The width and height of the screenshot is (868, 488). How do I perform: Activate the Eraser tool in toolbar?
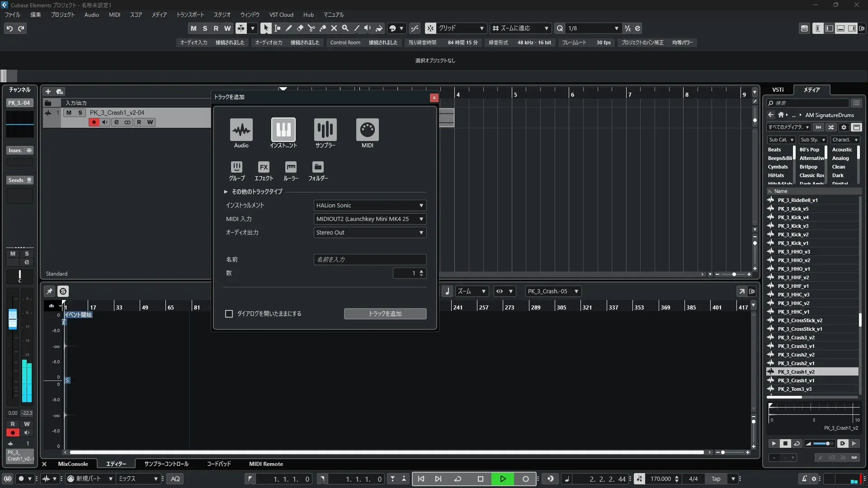300,28
